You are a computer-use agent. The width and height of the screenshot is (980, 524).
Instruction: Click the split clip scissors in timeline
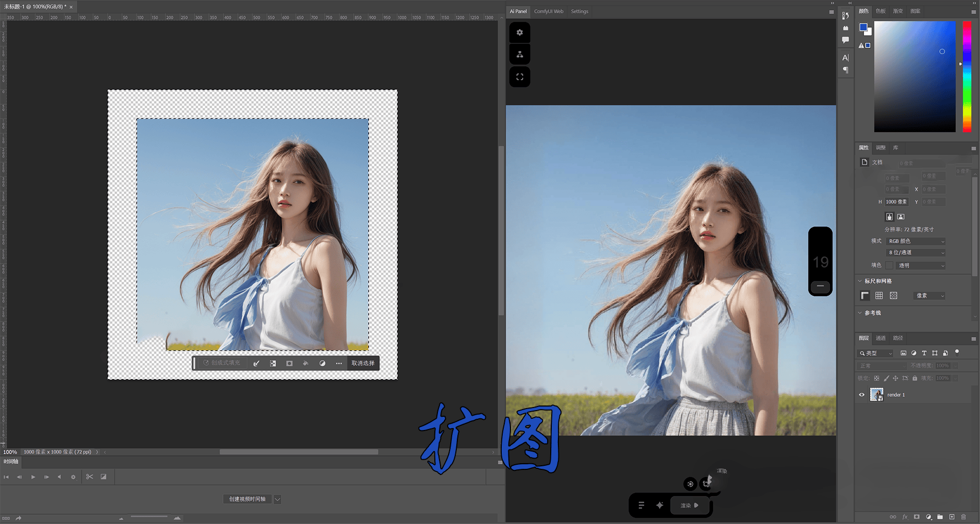[x=89, y=477]
